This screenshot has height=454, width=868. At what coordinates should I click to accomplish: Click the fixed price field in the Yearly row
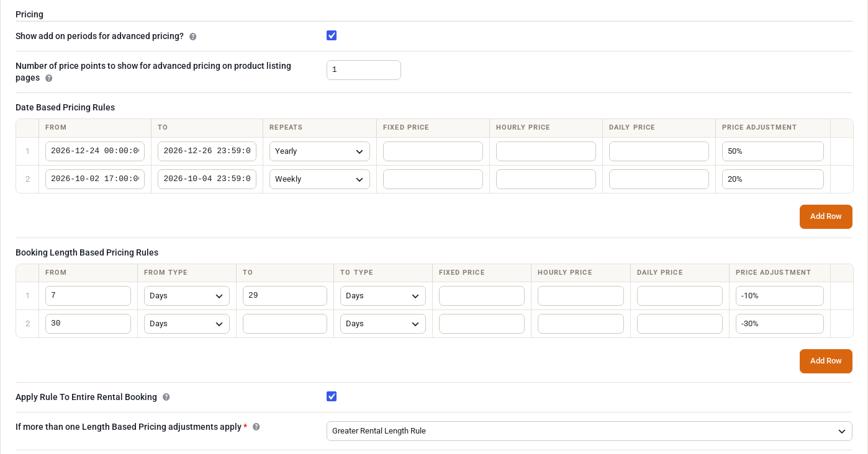click(x=433, y=151)
